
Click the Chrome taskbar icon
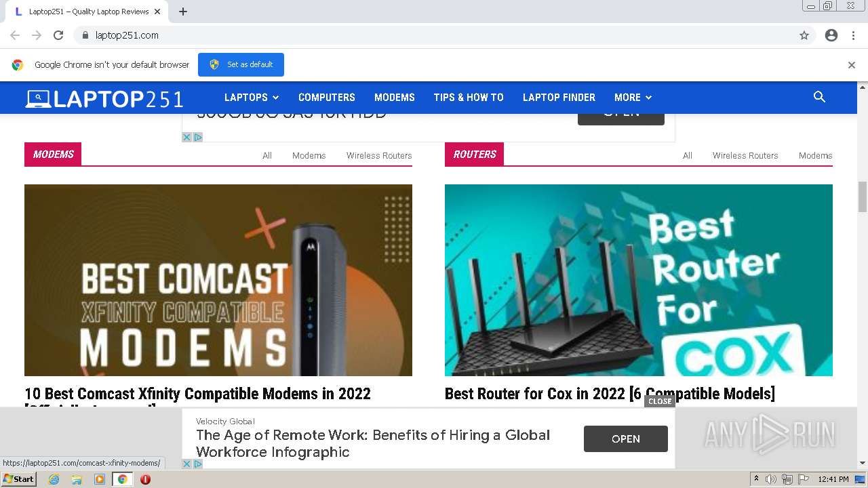[x=122, y=479]
